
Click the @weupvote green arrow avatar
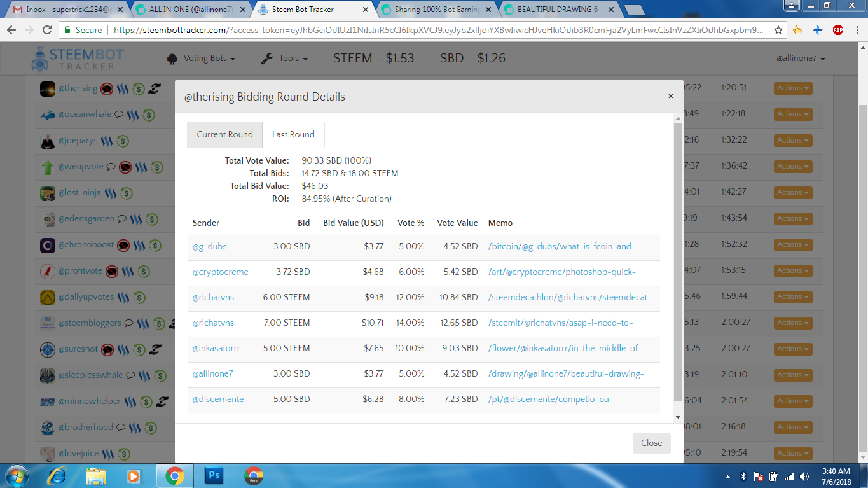[x=48, y=167]
